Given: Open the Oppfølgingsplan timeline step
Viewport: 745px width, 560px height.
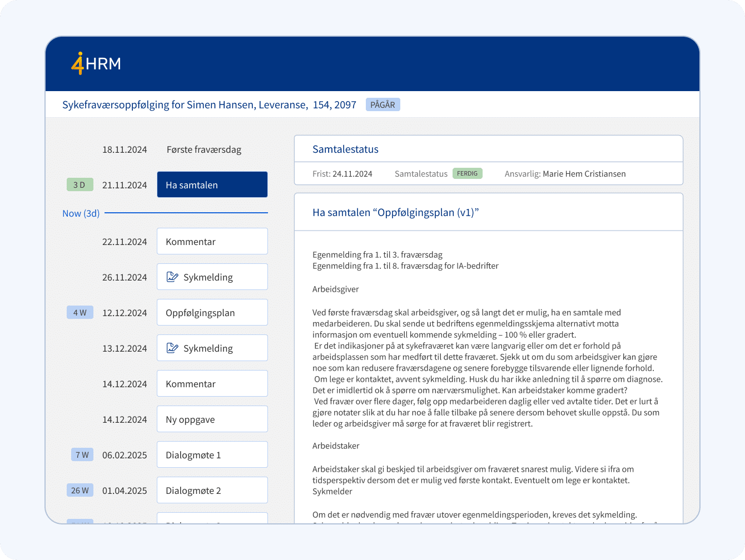Looking at the screenshot, I should [x=212, y=313].
